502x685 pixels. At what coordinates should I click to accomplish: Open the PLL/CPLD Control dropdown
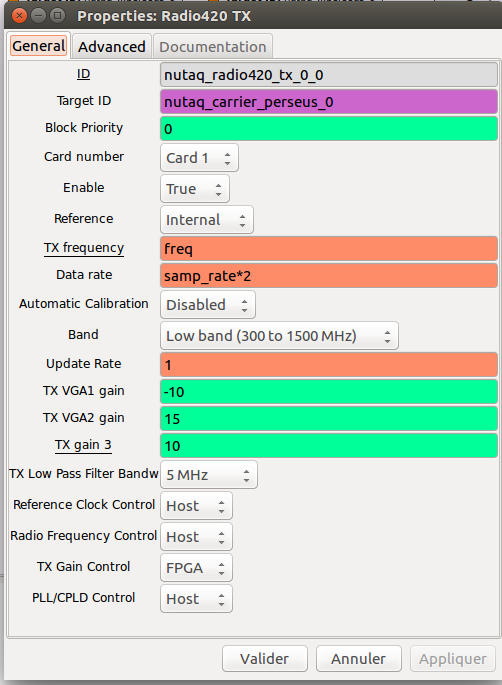(x=196, y=599)
